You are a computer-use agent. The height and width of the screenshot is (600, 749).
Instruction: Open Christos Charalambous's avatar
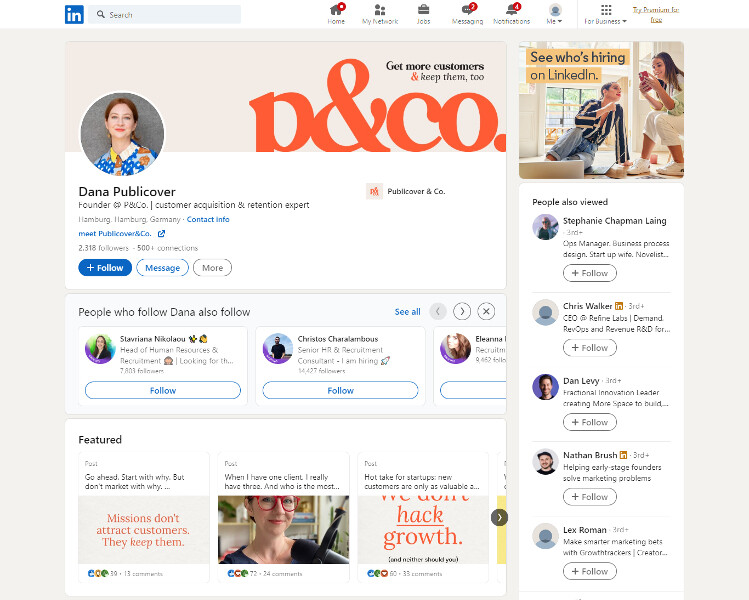click(x=278, y=348)
